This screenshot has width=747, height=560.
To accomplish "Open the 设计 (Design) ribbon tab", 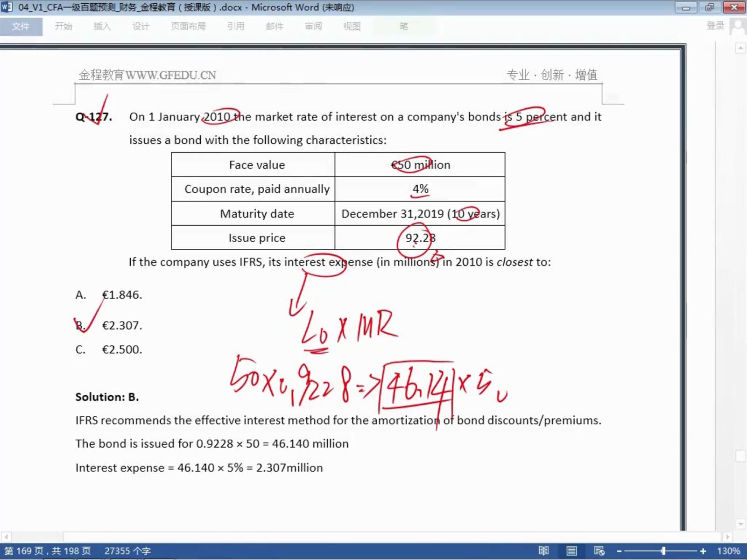I will (x=141, y=27).
